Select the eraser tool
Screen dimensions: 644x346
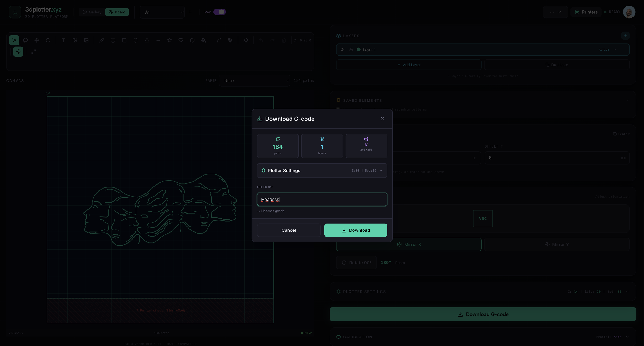tap(246, 40)
